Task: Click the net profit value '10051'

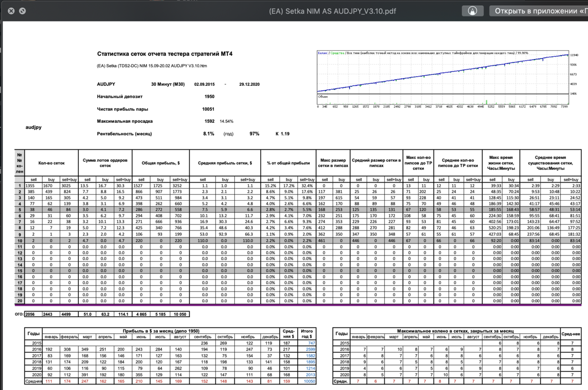Action: coord(208,109)
